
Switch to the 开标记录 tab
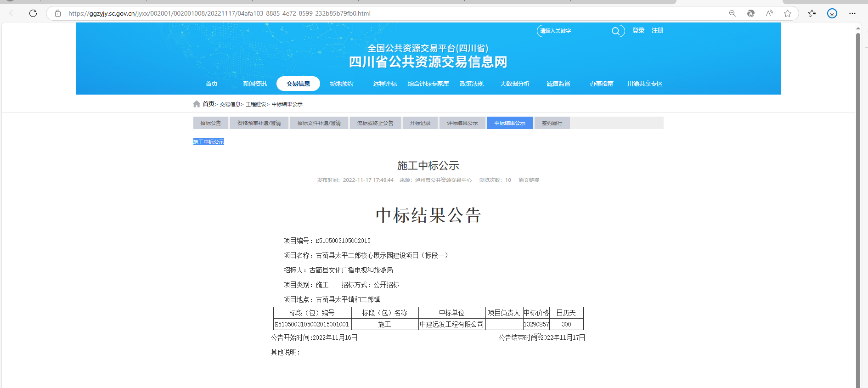click(420, 123)
